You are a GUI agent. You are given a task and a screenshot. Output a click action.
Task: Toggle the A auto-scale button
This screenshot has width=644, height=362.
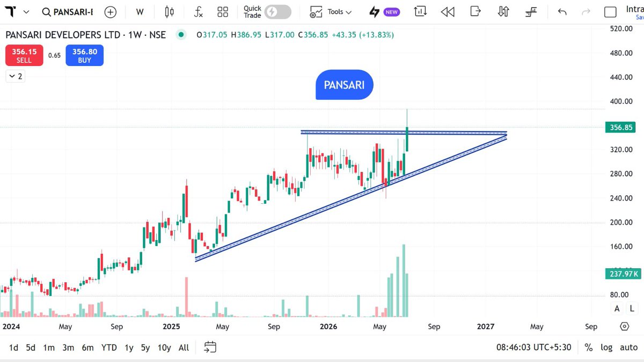[617, 308]
